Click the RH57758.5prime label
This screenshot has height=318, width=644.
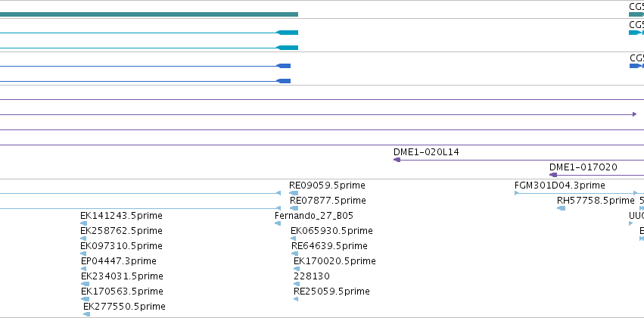click(x=596, y=201)
